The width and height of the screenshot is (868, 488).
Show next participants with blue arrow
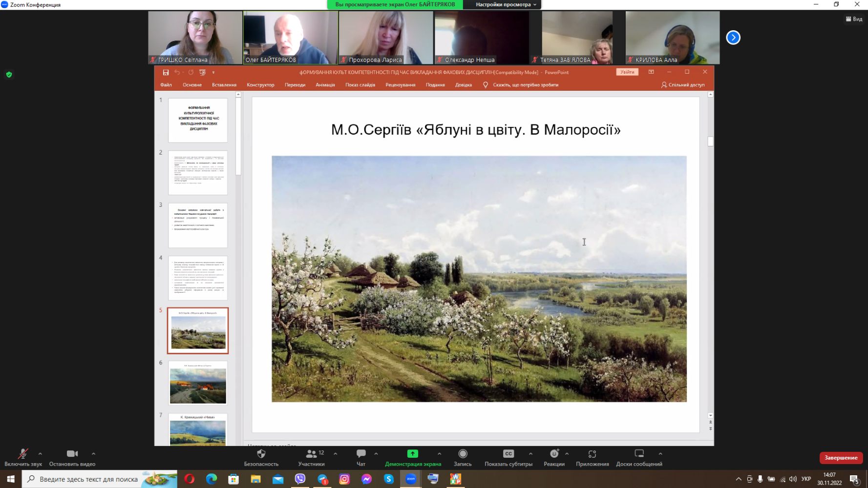pyautogui.click(x=733, y=38)
